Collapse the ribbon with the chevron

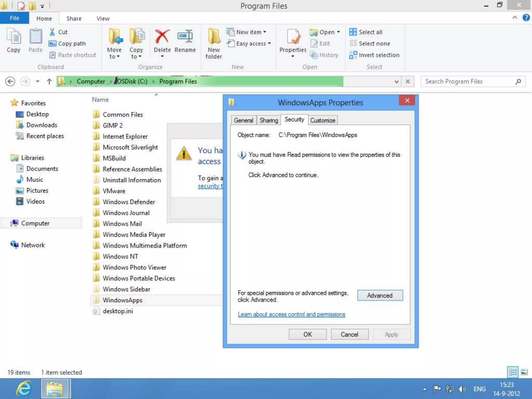[x=515, y=18]
